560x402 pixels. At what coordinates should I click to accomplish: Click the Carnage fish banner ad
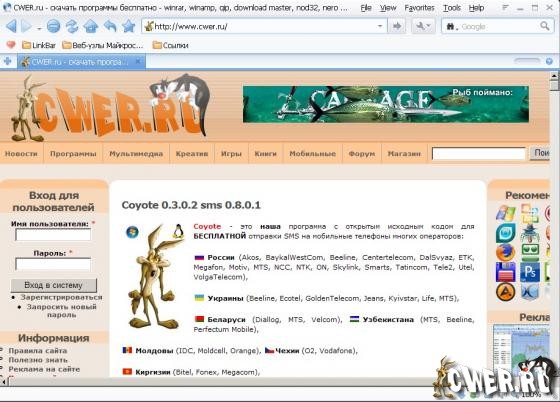tap(386, 104)
